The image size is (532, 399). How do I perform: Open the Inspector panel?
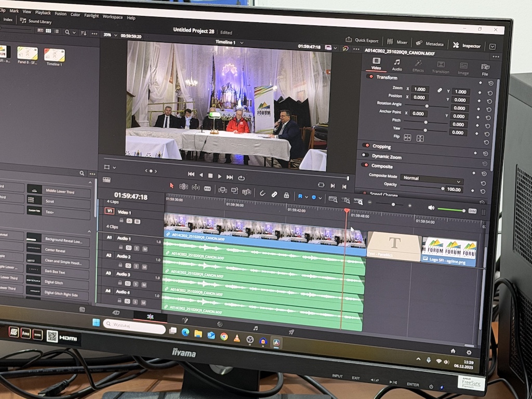point(467,46)
